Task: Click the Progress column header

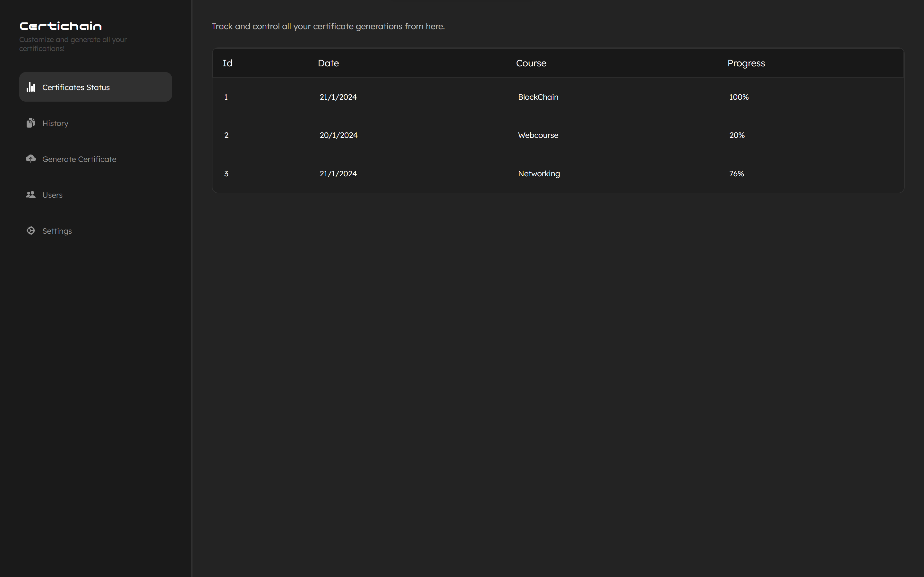Action: tap(746, 63)
